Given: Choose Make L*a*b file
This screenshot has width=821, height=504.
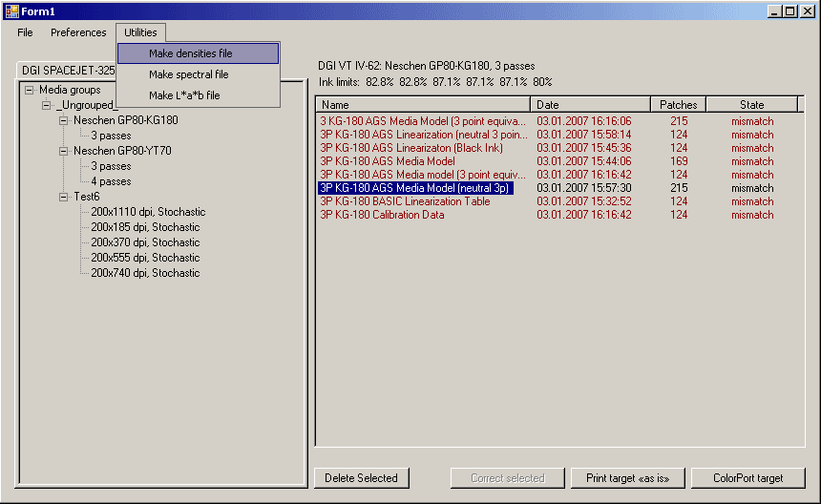Looking at the screenshot, I should (198, 95).
